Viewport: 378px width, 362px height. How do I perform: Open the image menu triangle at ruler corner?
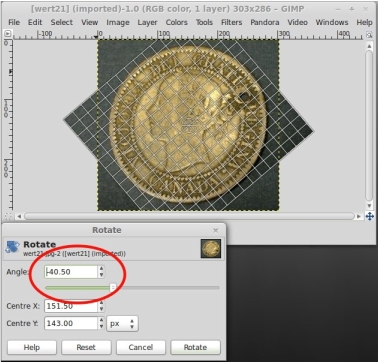[8, 34]
